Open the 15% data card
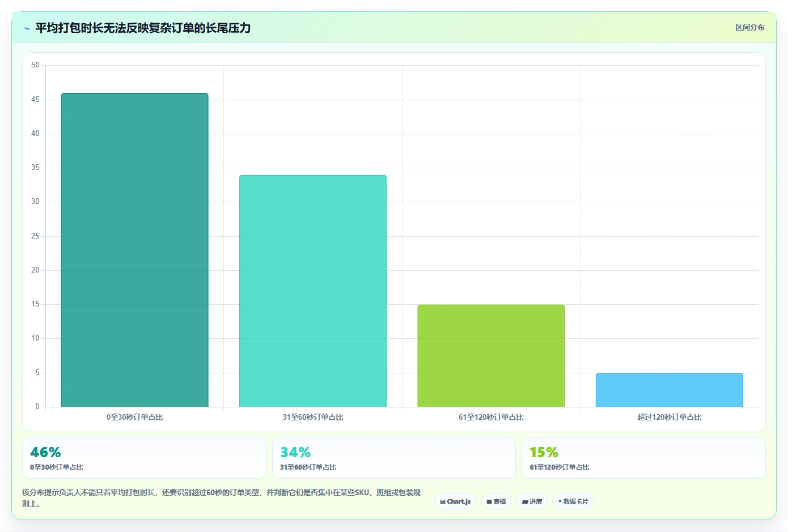This screenshot has width=788, height=532. 643,458
